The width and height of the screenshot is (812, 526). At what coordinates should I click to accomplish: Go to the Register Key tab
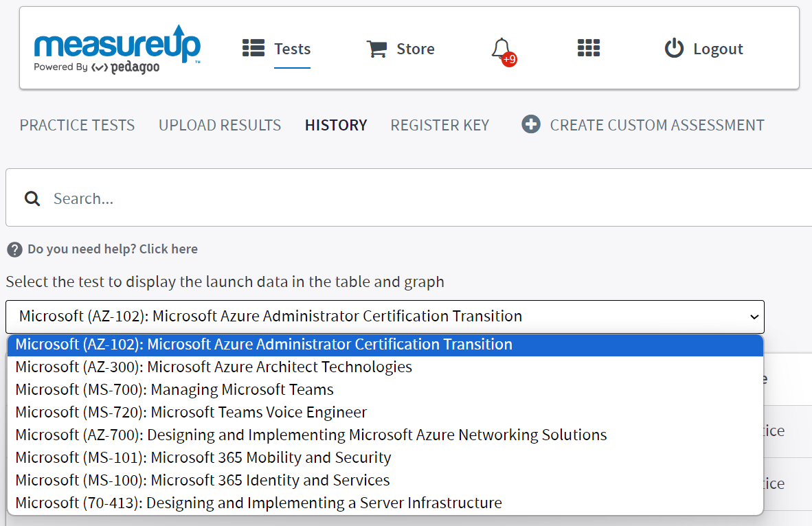[x=440, y=125]
